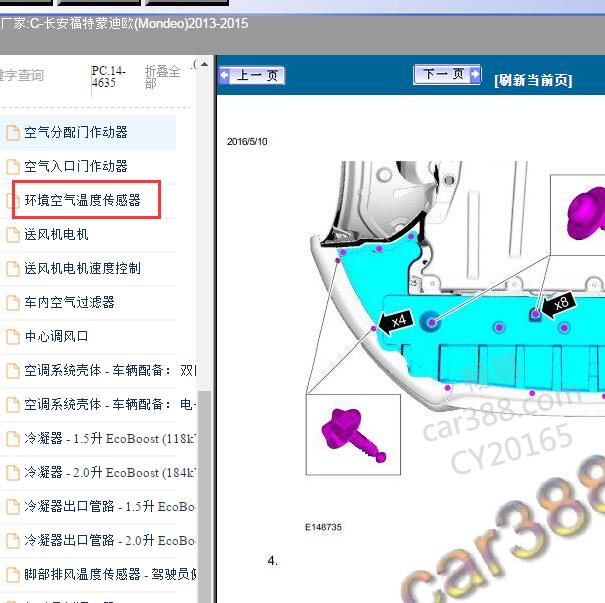Click the x4 arrow callout
The image size is (605, 603).
pos(396,321)
